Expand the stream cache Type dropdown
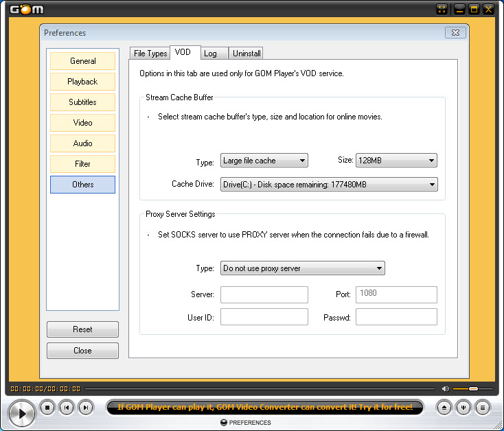Screen dimensions: 504x431 pyautogui.click(x=264, y=161)
